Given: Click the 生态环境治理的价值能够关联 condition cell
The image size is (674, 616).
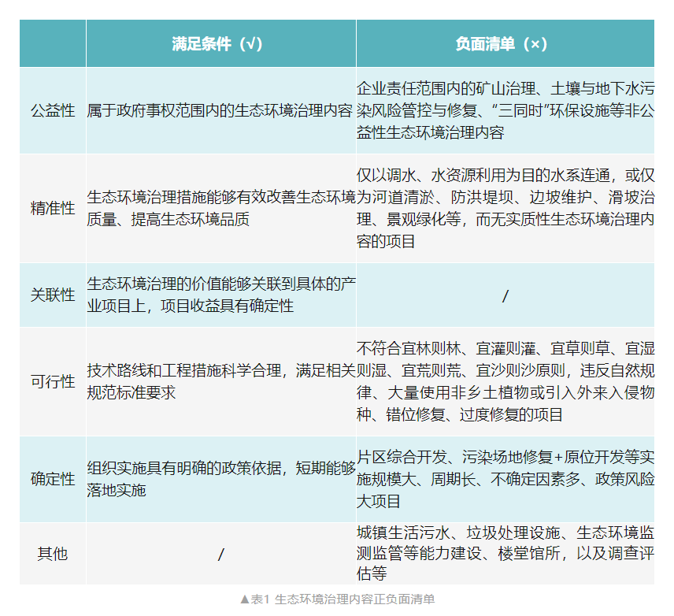Looking at the screenshot, I should pyautogui.click(x=220, y=295).
